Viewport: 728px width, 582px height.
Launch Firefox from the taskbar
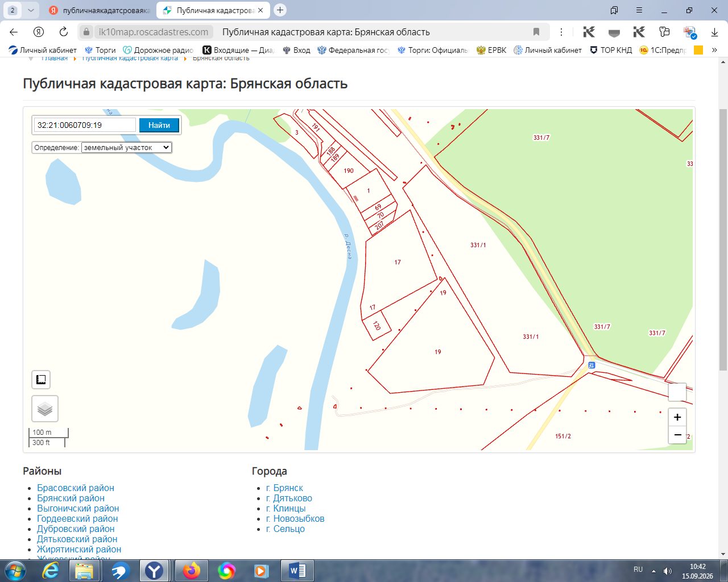pos(192,571)
